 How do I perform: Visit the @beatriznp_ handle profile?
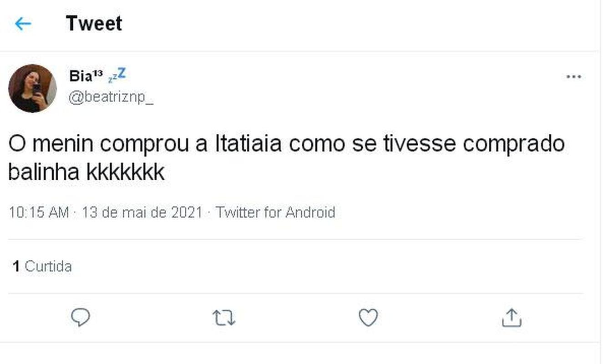point(111,98)
